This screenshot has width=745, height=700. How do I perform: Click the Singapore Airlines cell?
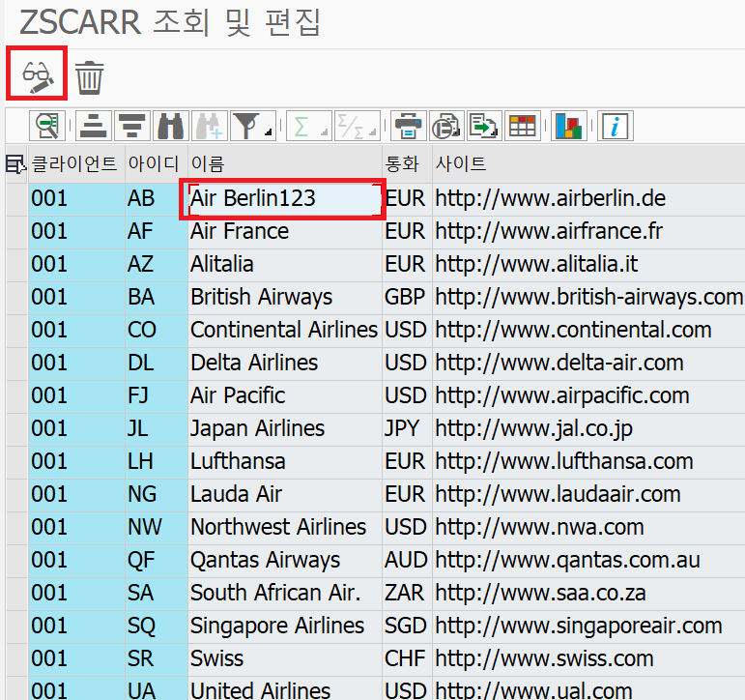pyautogui.click(x=285, y=626)
